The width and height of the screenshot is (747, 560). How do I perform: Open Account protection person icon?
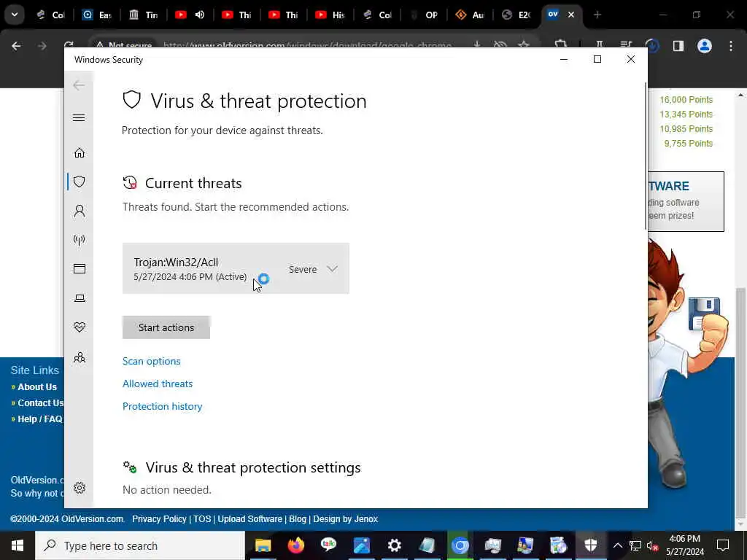click(x=79, y=211)
